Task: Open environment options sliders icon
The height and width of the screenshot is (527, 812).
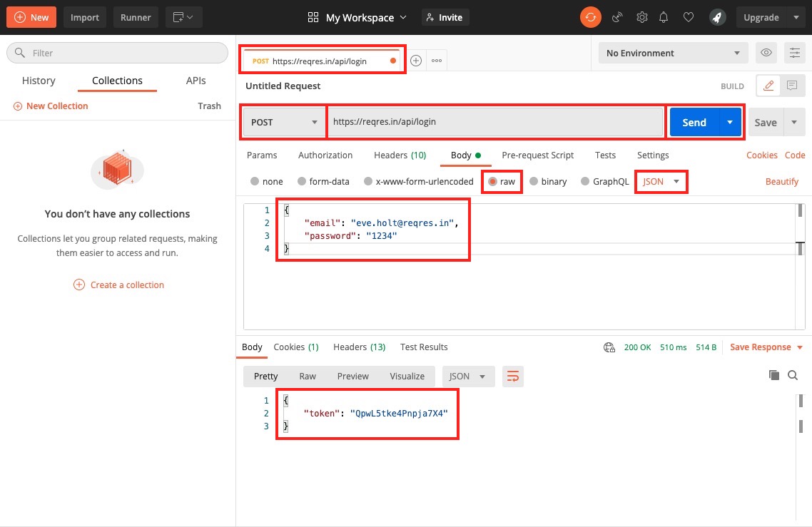Action: click(x=795, y=53)
